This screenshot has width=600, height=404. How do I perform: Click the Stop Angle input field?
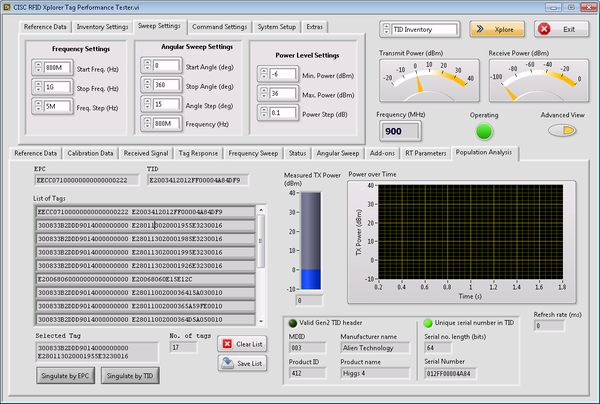pyautogui.click(x=166, y=84)
